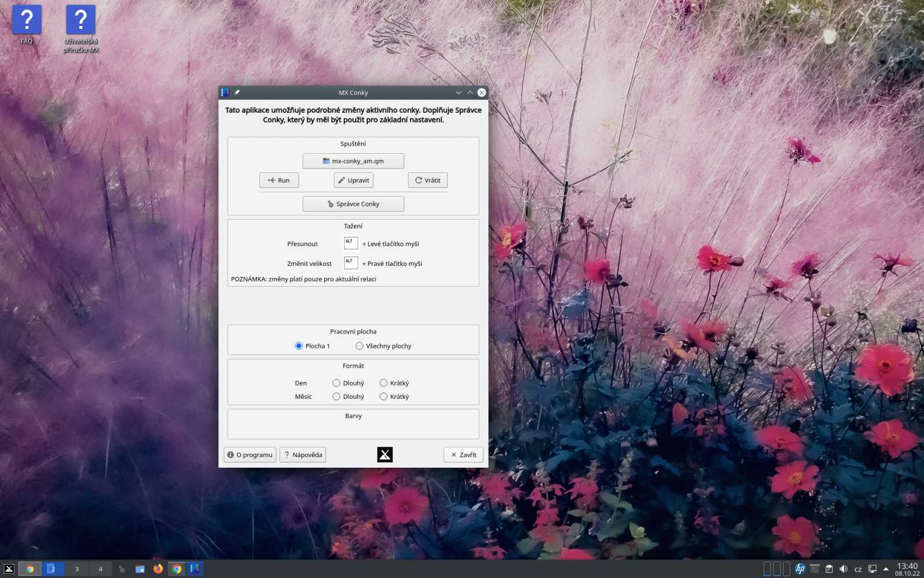Click the Spuštění section label
This screenshot has width=924, height=578.
click(x=353, y=144)
